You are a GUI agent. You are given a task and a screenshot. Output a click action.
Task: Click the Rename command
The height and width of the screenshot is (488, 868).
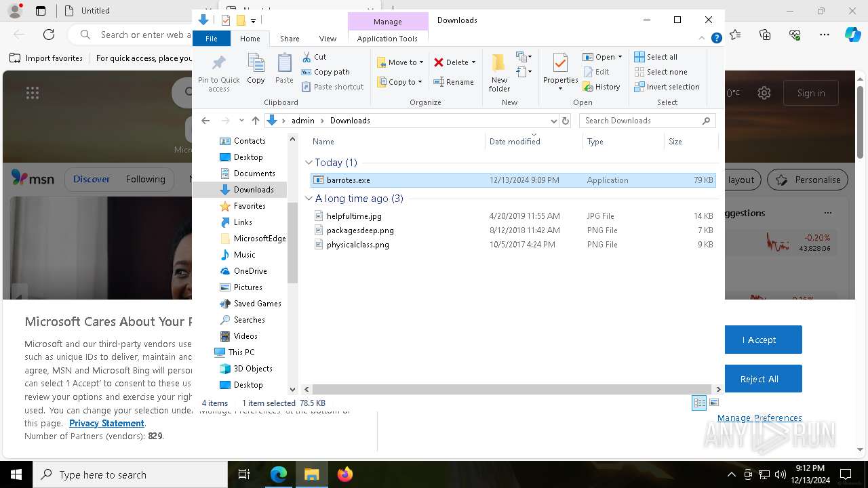(454, 82)
